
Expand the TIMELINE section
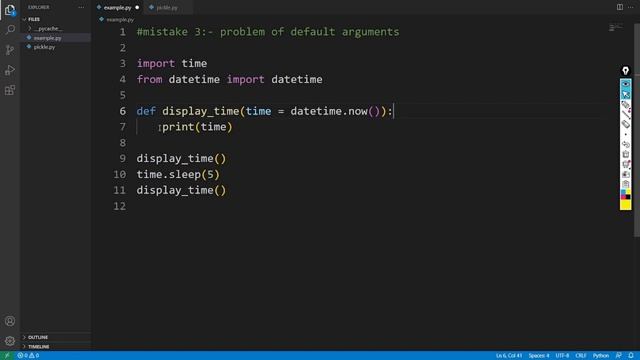tap(38, 347)
